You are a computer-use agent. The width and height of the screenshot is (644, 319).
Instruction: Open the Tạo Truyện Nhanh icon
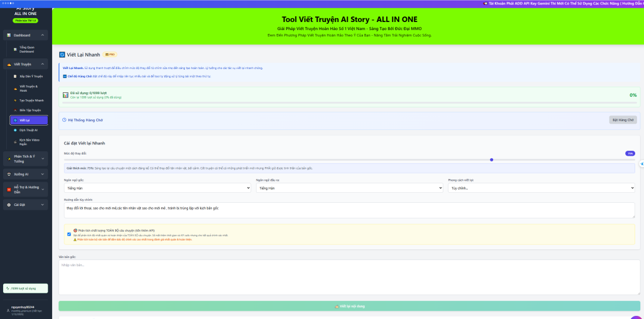[x=14, y=100]
